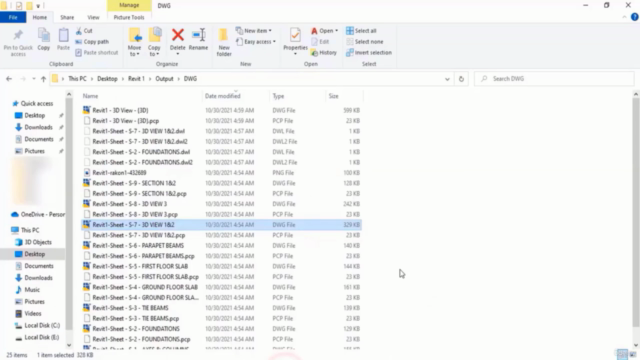Click the Copy icon in Clipboard group
The width and height of the screenshot is (640, 360).
(x=44, y=36)
